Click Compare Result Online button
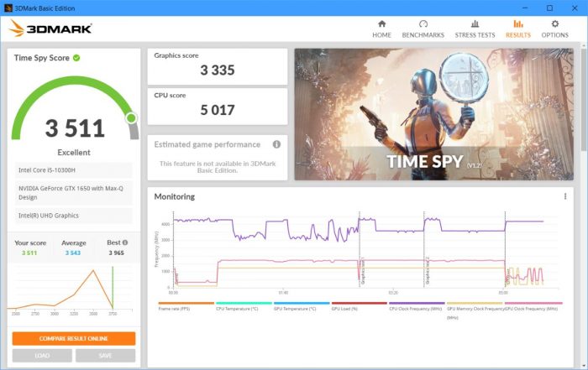The width and height of the screenshot is (588, 370). (x=73, y=338)
